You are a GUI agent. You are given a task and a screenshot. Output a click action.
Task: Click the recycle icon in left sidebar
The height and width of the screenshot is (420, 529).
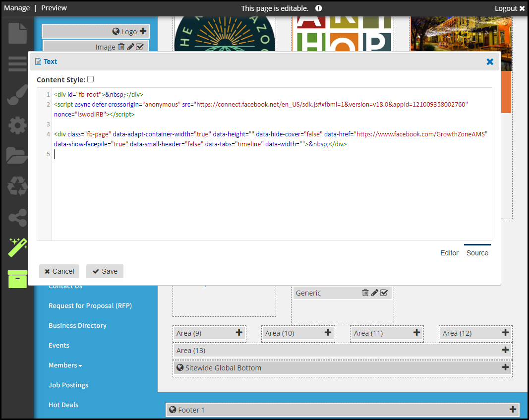tap(17, 186)
